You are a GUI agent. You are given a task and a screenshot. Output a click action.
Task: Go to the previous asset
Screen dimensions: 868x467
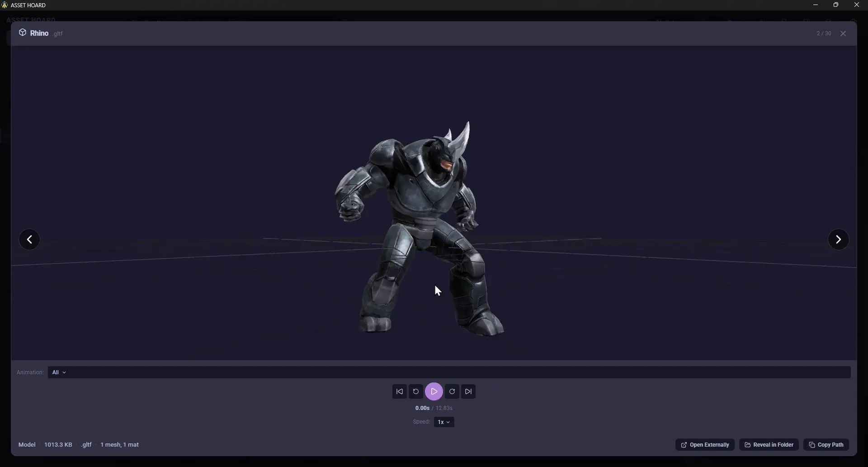tap(29, 239)
